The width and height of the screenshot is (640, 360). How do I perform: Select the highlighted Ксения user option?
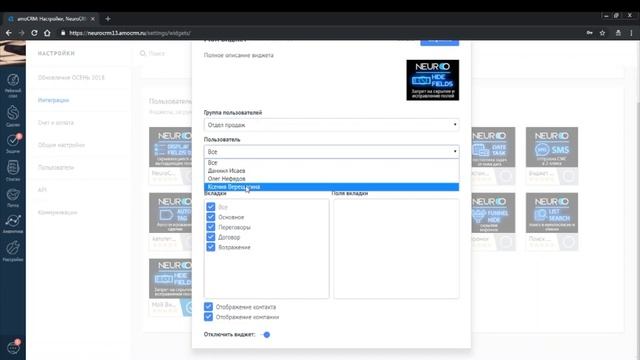coord(331,187)
